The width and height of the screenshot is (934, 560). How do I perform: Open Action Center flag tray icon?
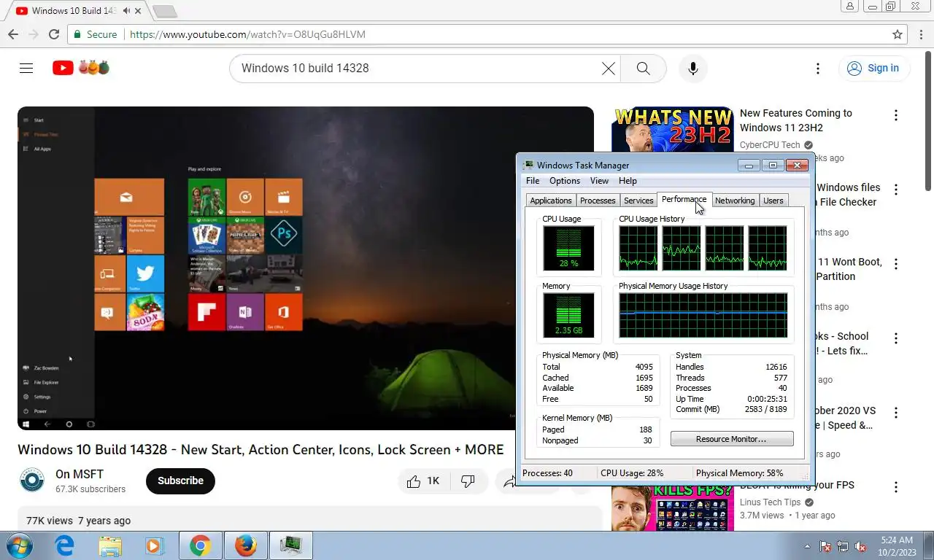[825, 546]
